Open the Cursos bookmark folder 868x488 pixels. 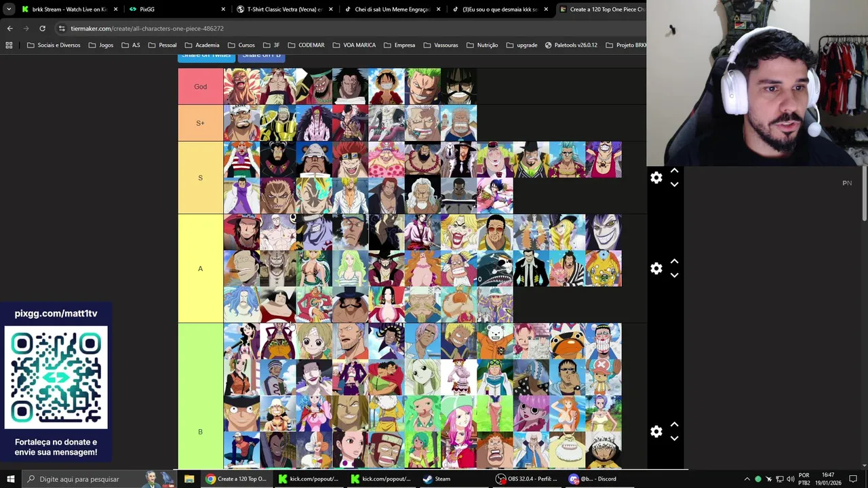(x=241, y=45)
